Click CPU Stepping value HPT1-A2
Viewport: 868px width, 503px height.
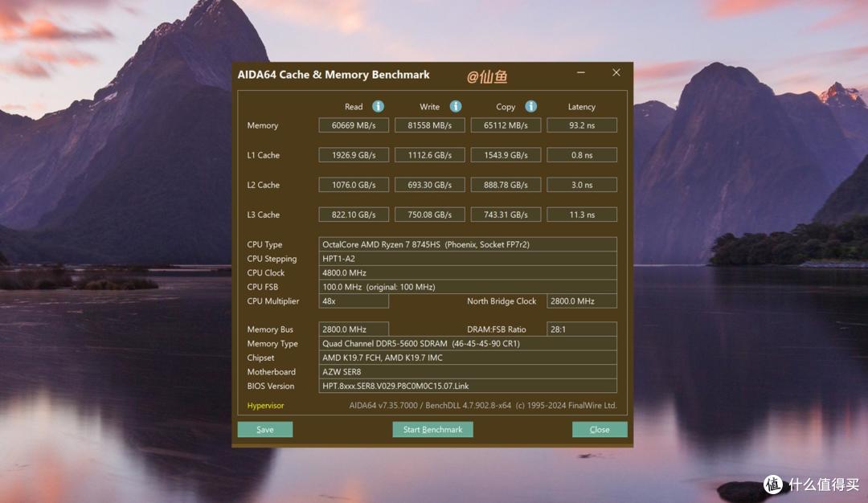(x=468, y=259)
